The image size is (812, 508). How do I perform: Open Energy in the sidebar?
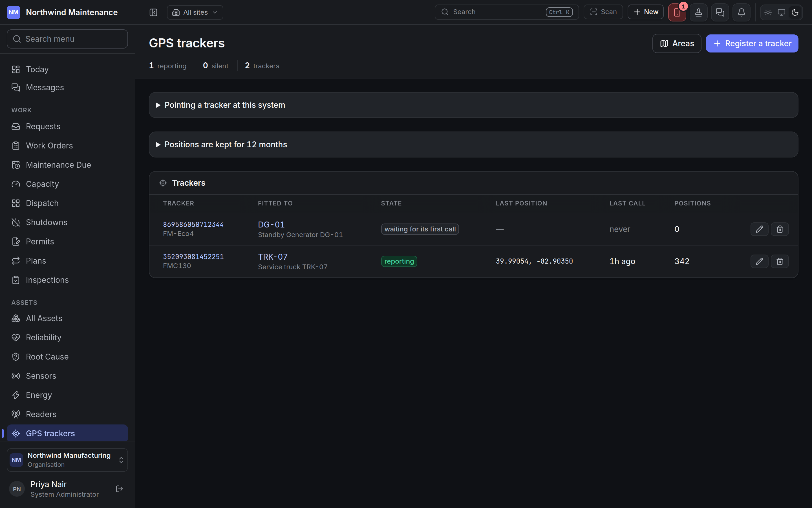(67, 395)
